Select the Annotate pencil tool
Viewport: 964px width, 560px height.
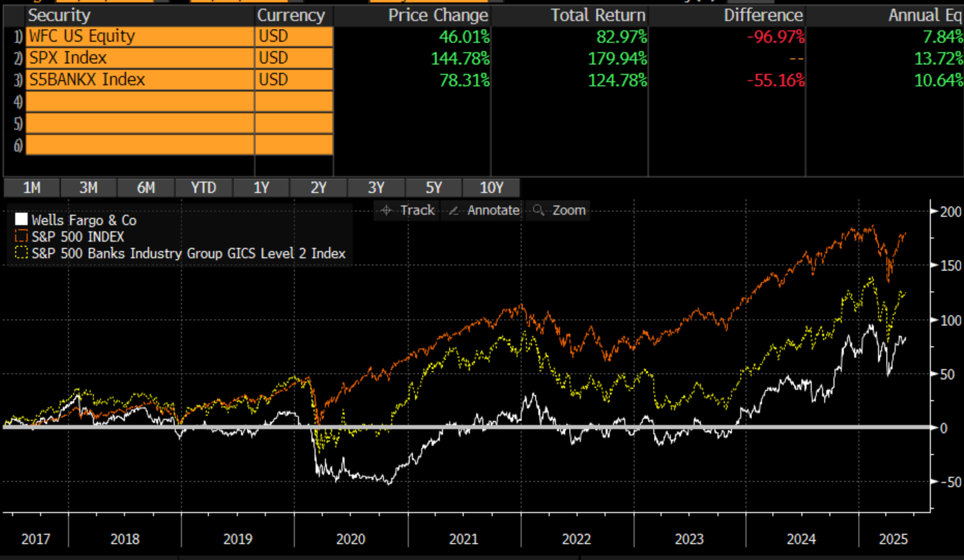coord(484,211)
